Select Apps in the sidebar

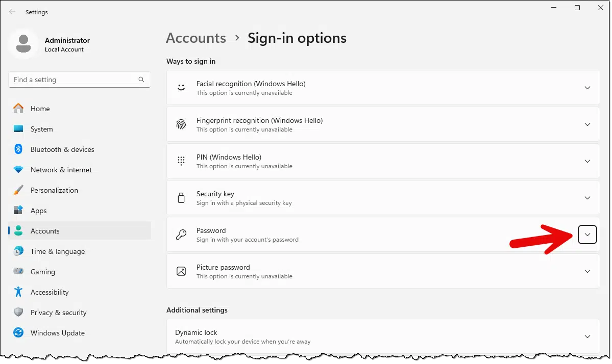click(x=80, y=211)
